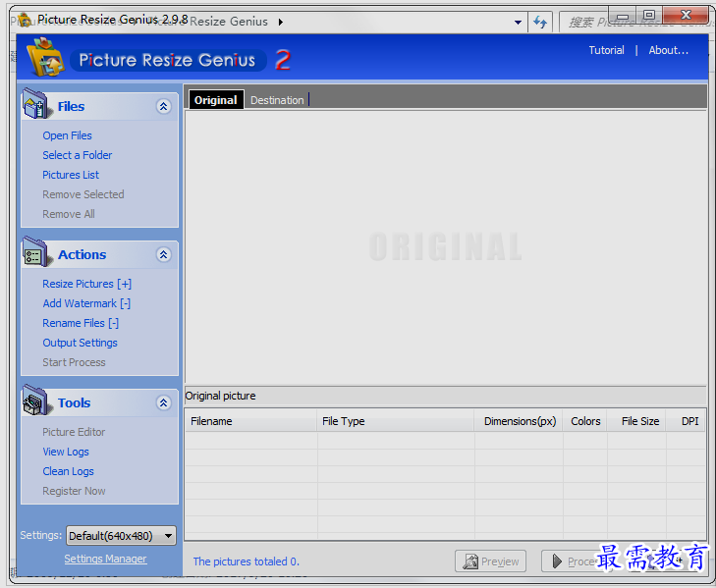Click the title bar application icon
This screenshot has height=588, width=716.
(x=25, y=20)
